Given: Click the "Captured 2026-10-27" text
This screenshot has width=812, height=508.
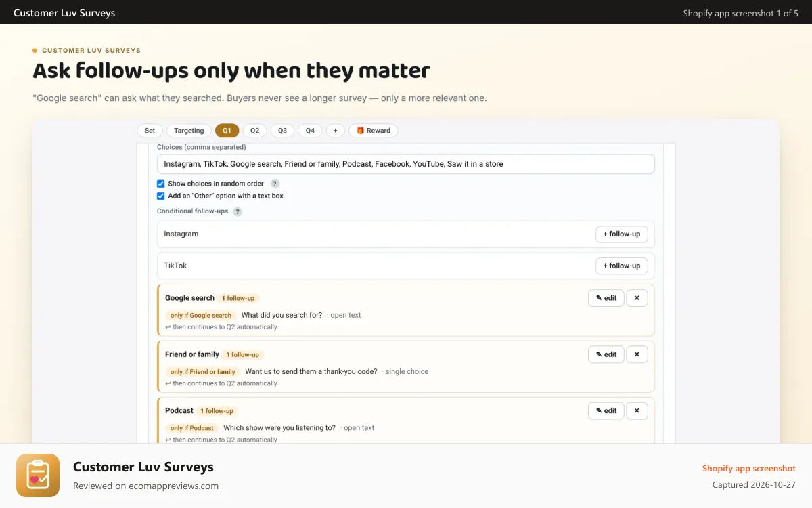Looking at the screenshot, I should [x=754, y=485].
